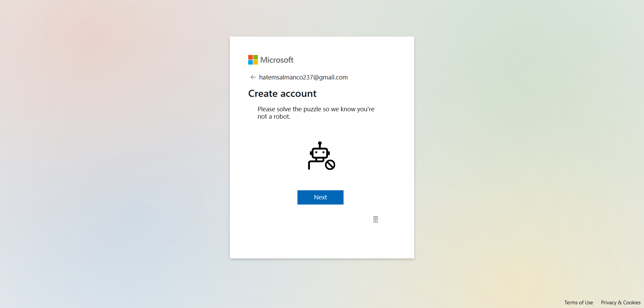This screenshot has height=308, width=644.
Task: Click the hatemsalmanco237@gmail.com email address
Action: (303, 77)
